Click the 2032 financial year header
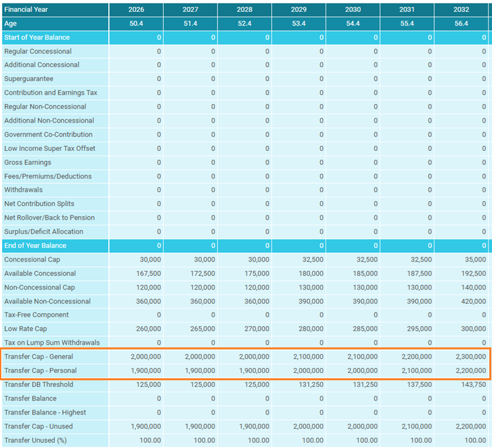 (x=460, y=10)
